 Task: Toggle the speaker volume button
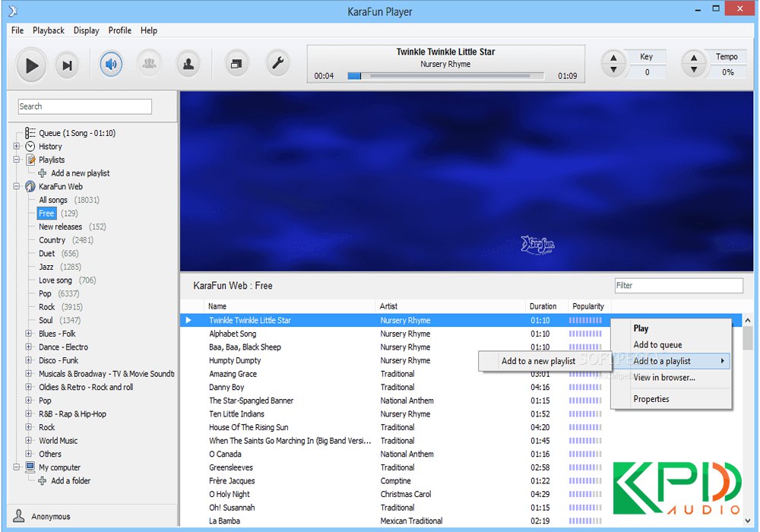tap(111, 65)
